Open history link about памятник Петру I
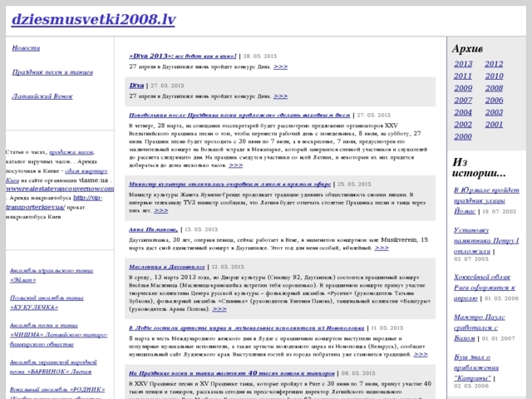The height and width of the screenshot is (399, 532). click(x=486, y=240)
